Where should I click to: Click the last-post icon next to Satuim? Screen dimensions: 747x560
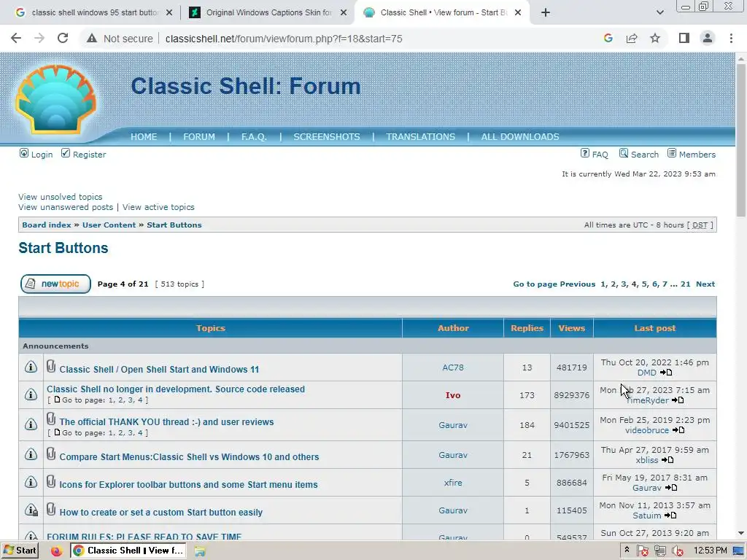(670, 516)
